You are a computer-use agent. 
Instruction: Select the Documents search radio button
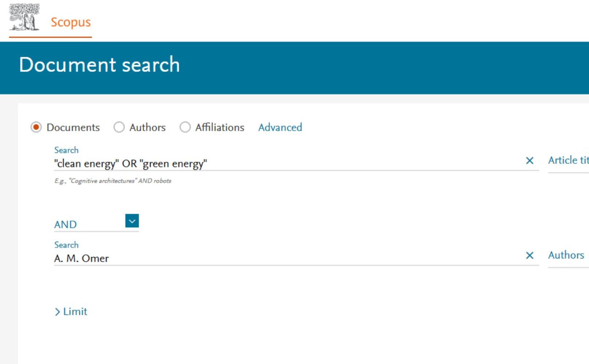pos(36,127)
